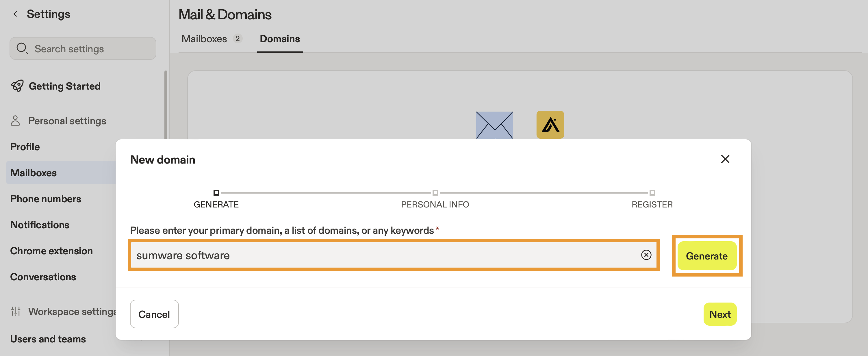Open the Workspace settings section

(x=72, y=311)
